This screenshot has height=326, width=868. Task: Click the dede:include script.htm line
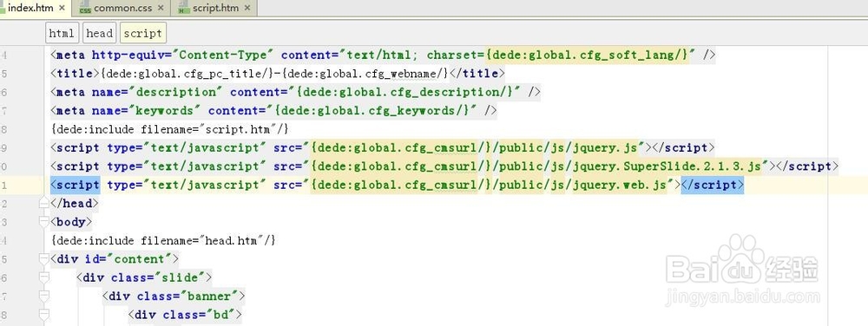(x=170, y=129)
